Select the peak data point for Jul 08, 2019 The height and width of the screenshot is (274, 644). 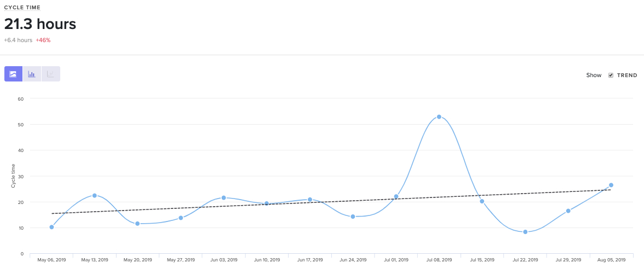(x=439, y=117)
